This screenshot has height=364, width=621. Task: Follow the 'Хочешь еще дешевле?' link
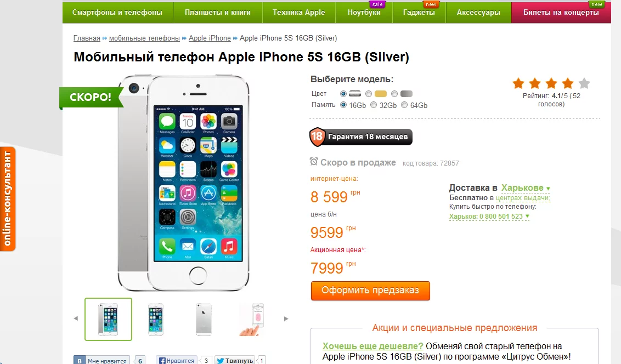pos(372,346)
